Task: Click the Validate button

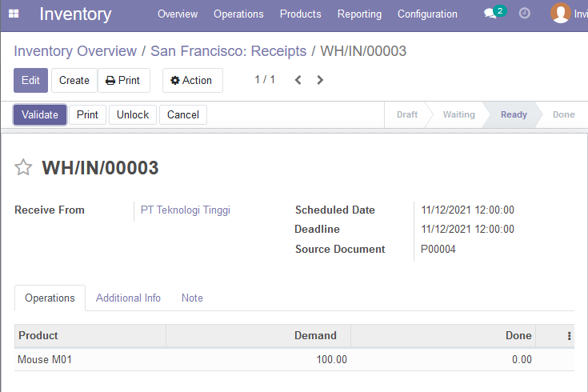Action: click(x=40, y=114)
